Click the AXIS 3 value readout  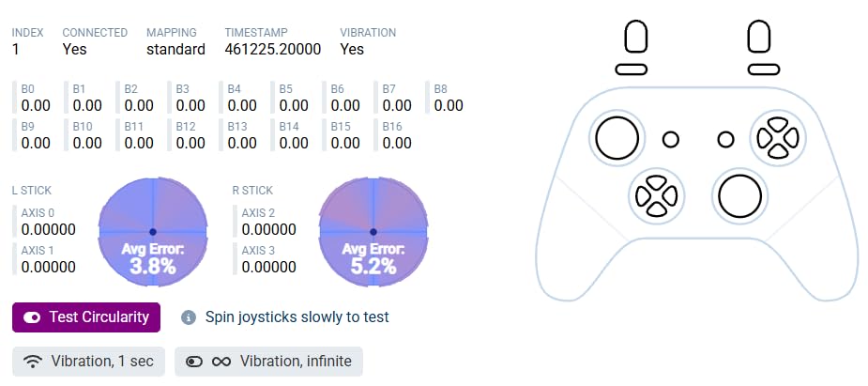(268, 267)
